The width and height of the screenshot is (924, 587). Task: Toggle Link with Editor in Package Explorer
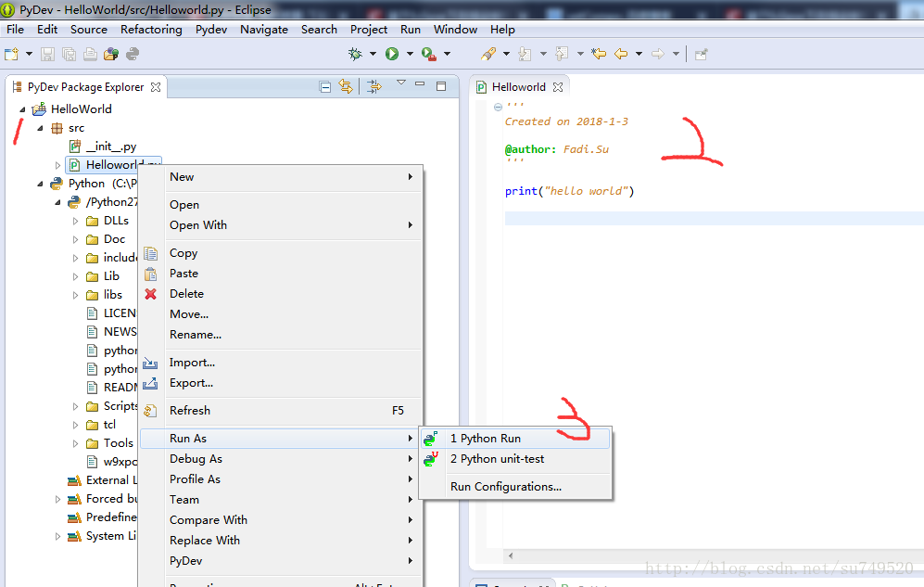coord(346,86)
